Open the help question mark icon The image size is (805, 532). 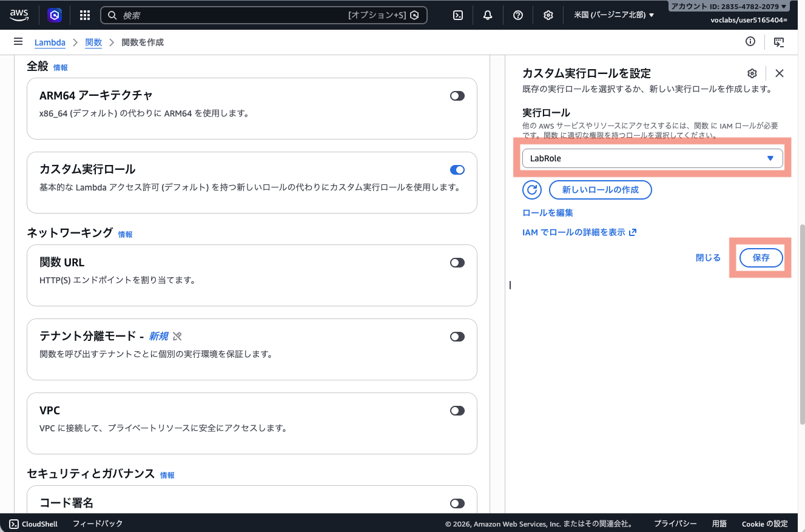(x=518, y=15)
